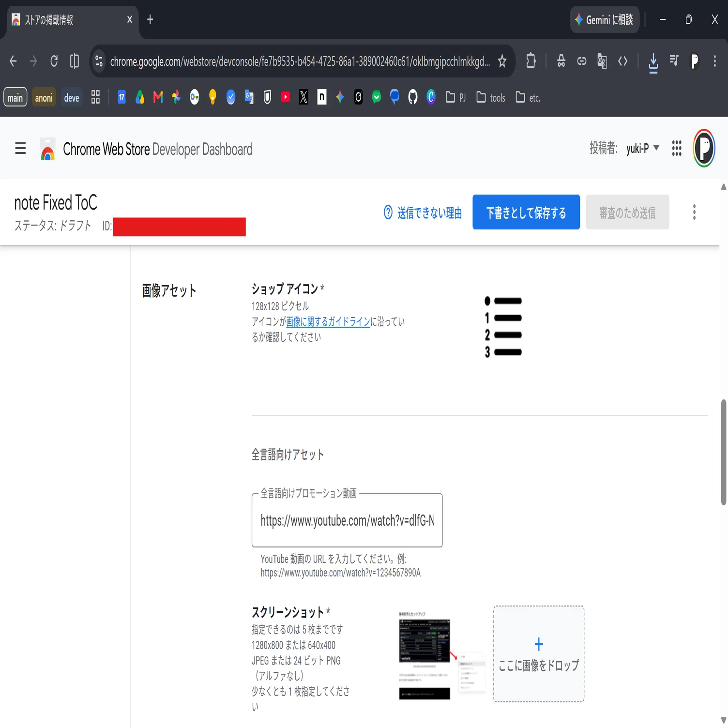Focus the promotion video URL field
This screenshot has width=728, height=728.
[x=347, y=520]
